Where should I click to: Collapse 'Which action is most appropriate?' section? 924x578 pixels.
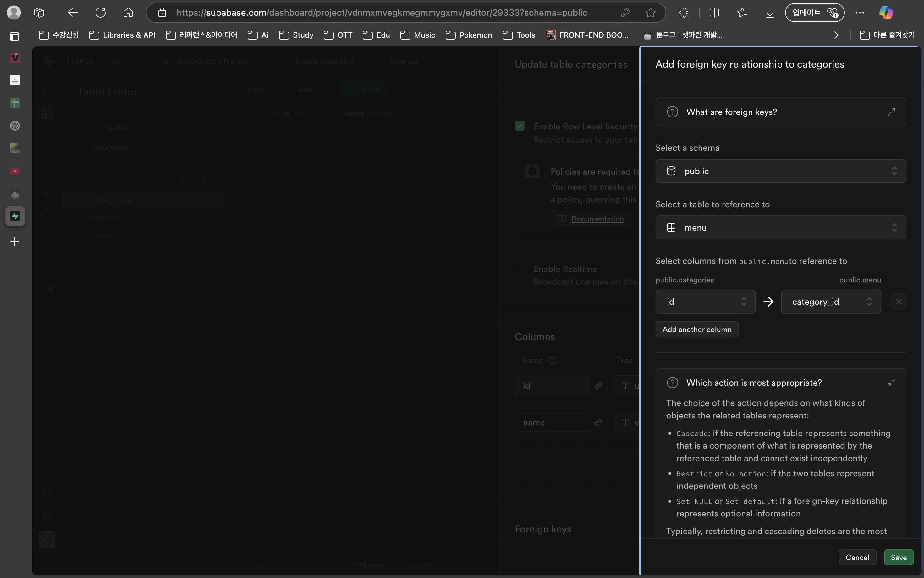(891, 383)
